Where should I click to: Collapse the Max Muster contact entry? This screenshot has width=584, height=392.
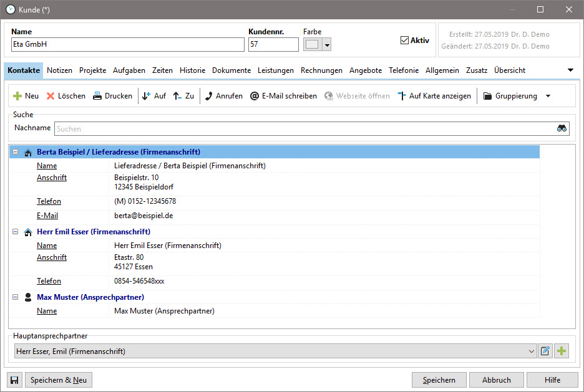tap(15, 297)
